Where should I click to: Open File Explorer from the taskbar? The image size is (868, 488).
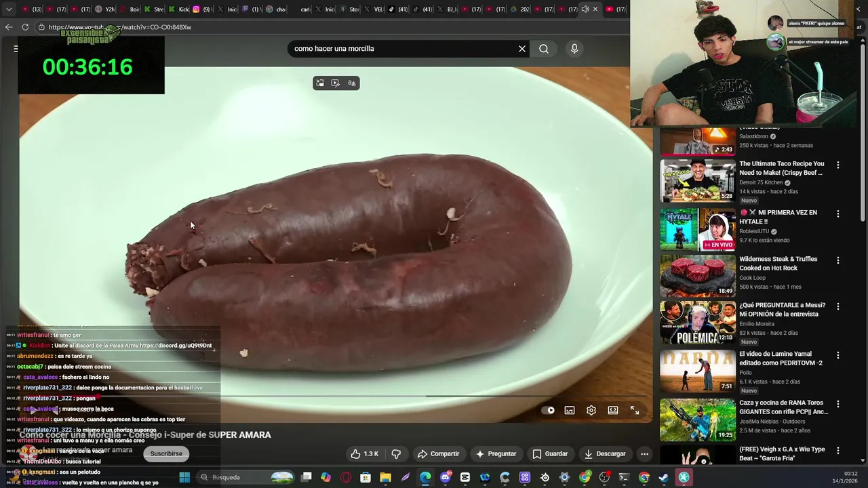coord(385,477)
